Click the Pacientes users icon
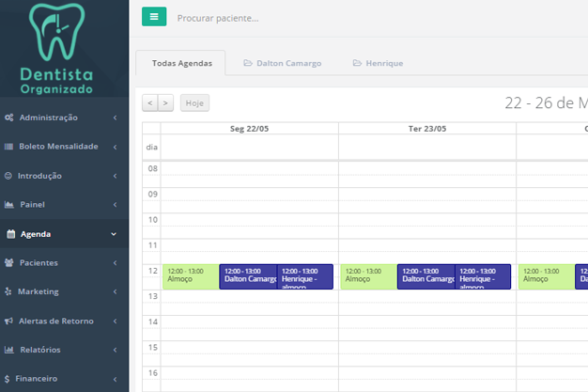The image size is (588, 392). pyautogui.click(x=9, y=263)
